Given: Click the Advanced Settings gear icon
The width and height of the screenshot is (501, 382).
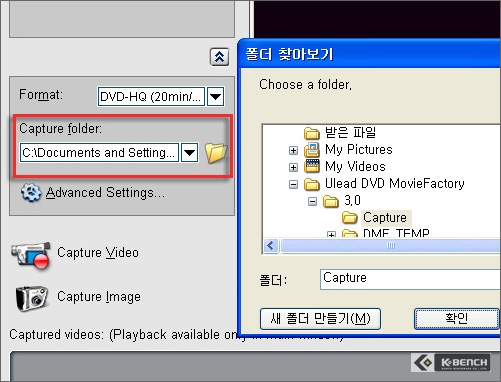Looking at the screenshot, I should tap(31, 192).
